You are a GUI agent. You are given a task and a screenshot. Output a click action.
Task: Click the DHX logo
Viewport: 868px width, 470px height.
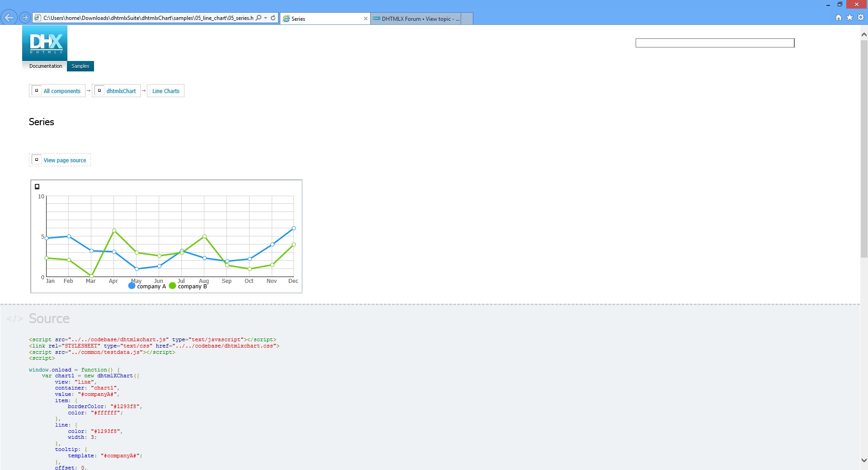(x=45, y=43)
